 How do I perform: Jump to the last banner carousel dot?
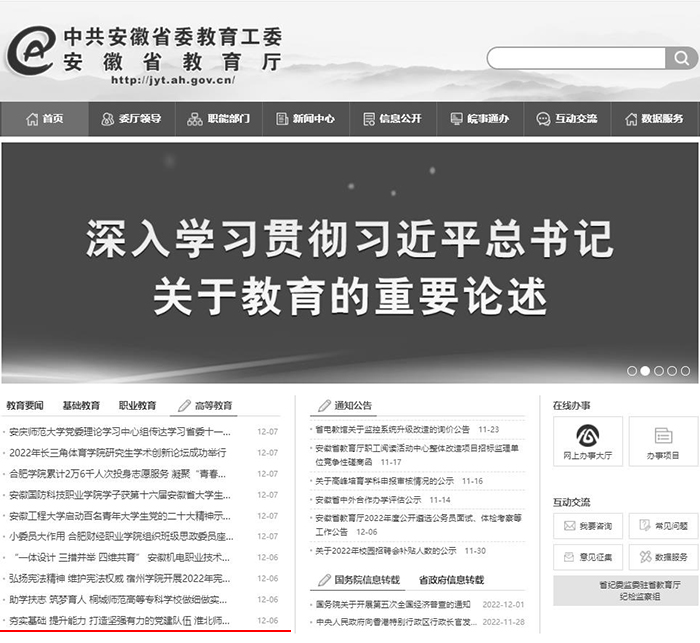click(685, 371)
